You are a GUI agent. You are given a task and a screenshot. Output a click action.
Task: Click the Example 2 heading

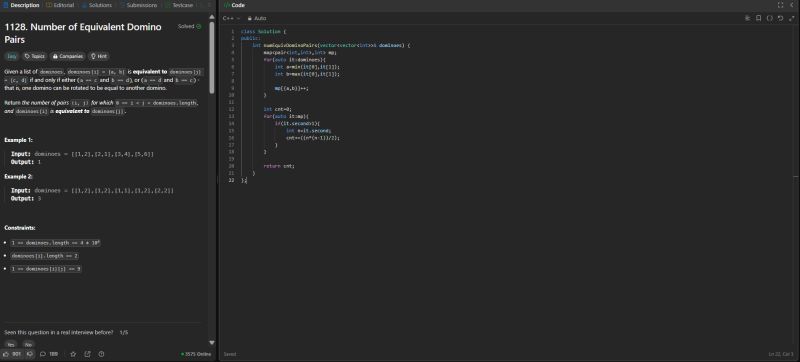[x=18, y=176]
